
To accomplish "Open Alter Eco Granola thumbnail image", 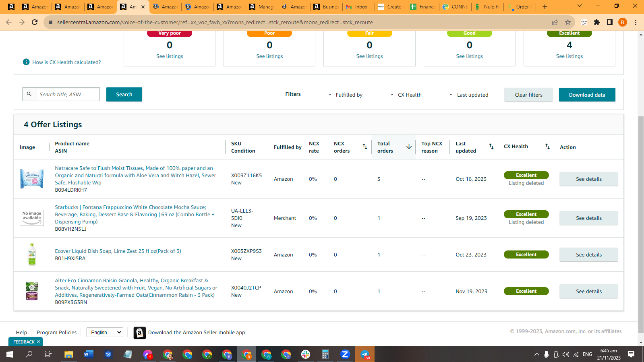I will click(x=32, y=291).
